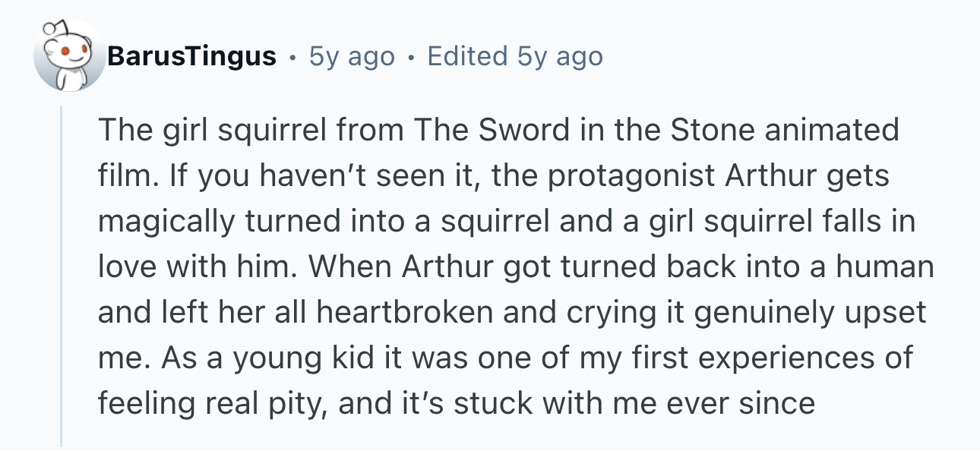This screenshot has height=451, width=980.
Task: Click the ending words 'ever since'
Action: pos(741,404)
